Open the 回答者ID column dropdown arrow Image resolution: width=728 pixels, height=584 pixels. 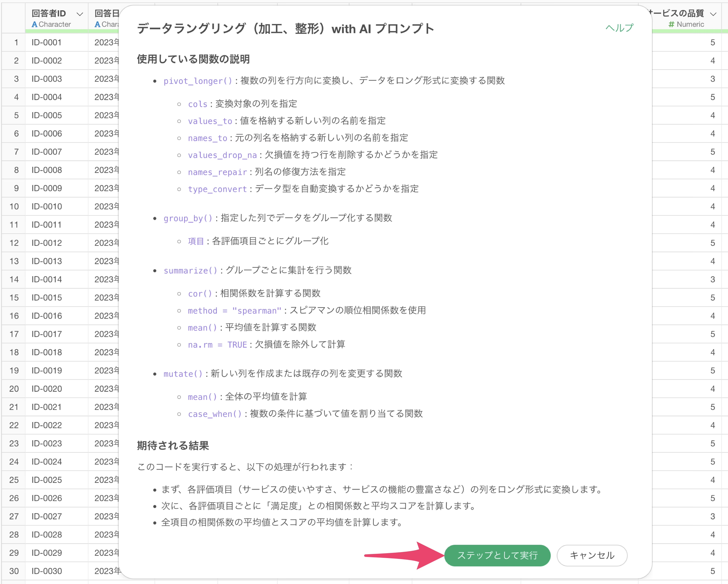(x=80, y=14)
